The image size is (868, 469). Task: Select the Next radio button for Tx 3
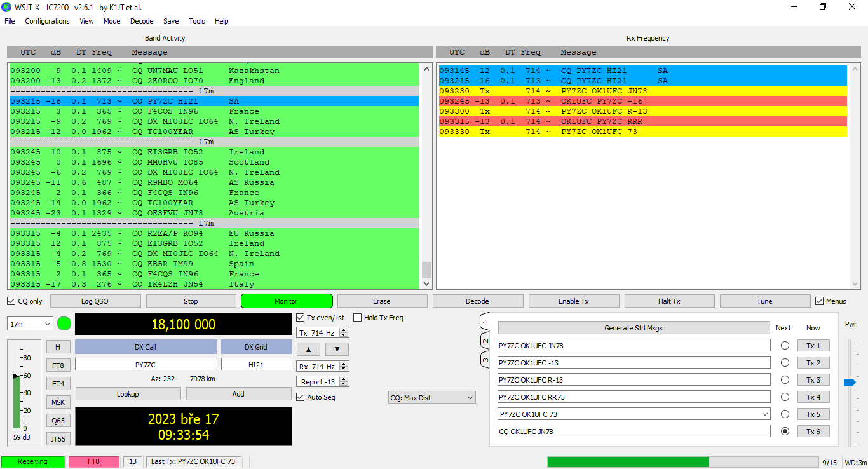(785, 380)
